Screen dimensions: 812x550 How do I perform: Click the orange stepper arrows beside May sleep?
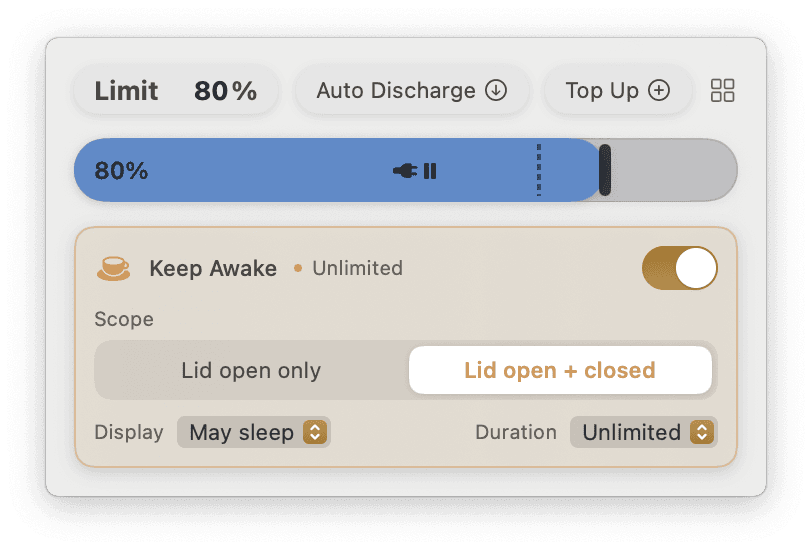coord(315,432)
